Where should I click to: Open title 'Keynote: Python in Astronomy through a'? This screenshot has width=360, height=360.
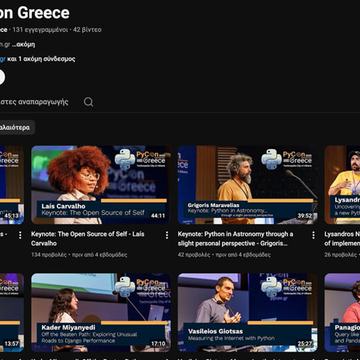tap(235, 239)
